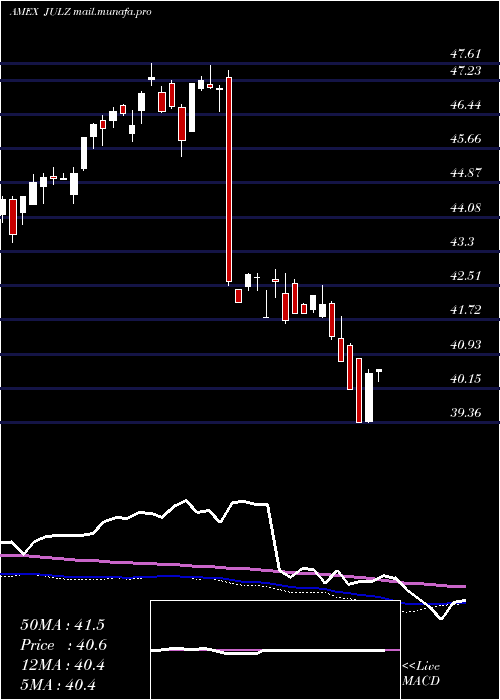
Task: Click the 47.23 price level label
Action: point(465,70)
